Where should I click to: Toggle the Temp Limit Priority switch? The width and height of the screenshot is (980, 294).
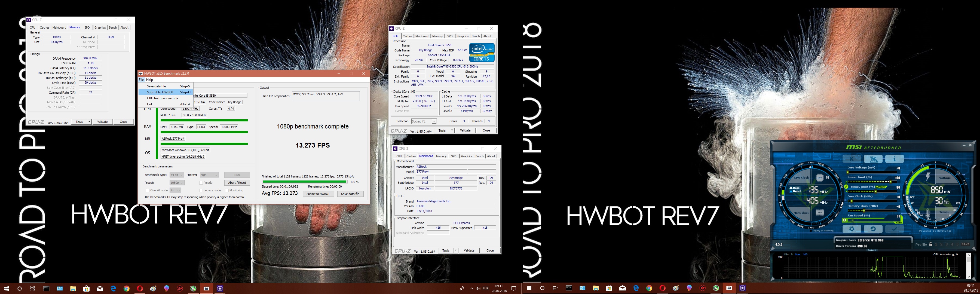tap(881, 187)
